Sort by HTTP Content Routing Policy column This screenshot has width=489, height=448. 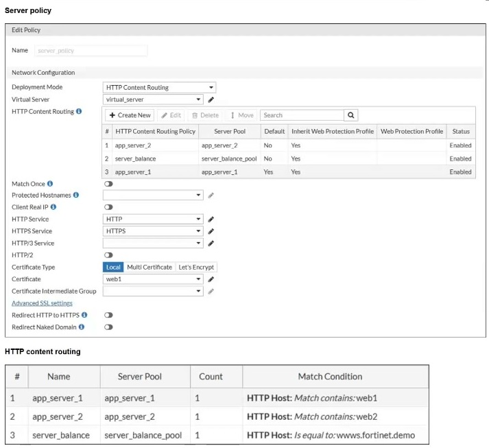155,131
